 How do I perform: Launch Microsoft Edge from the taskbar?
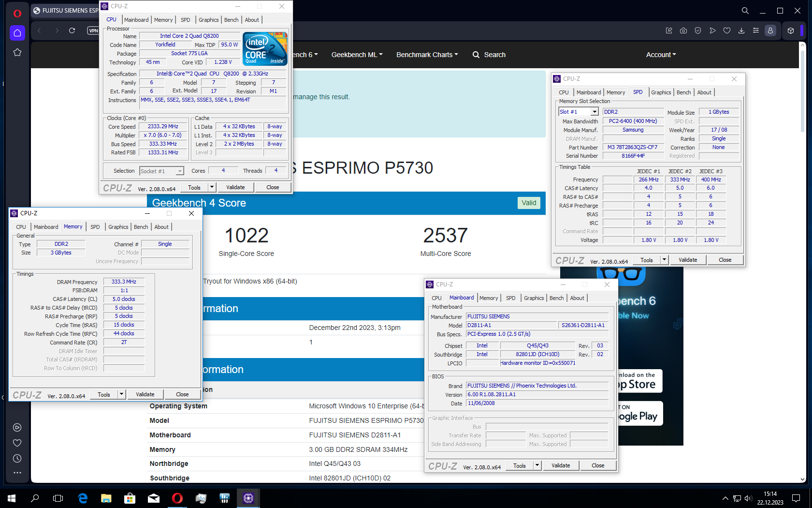tap(83, 498)
